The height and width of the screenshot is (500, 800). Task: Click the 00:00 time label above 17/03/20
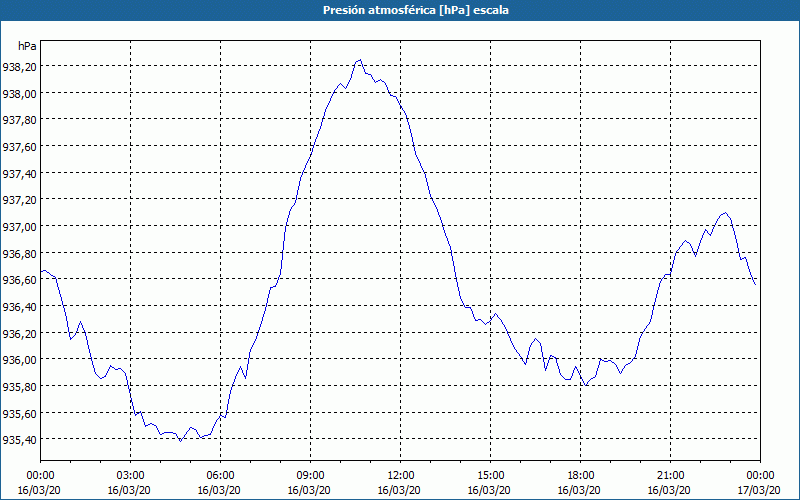(760, 476)
